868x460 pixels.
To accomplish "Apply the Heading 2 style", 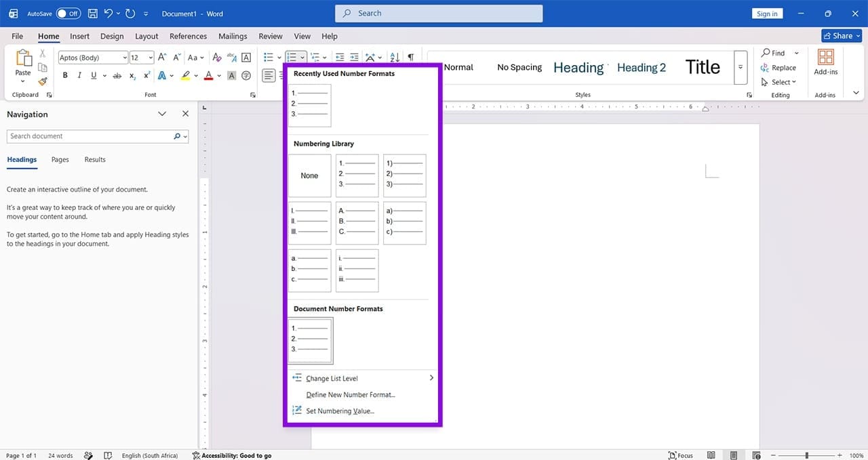I will pyautogui.click(x=642, y=67).
